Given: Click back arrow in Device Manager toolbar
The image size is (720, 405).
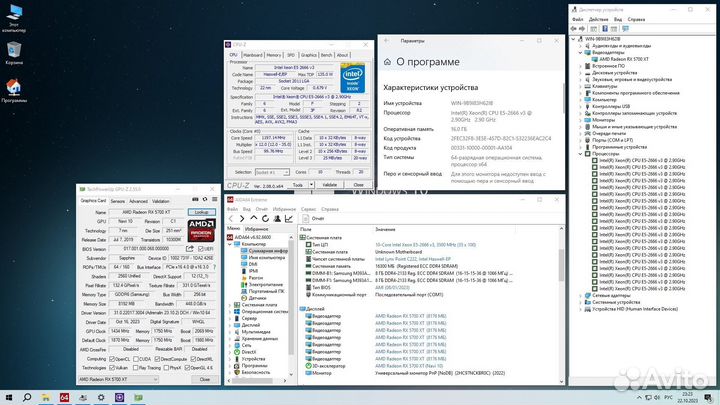Looking at the screenshot, I should click(574, 28).
